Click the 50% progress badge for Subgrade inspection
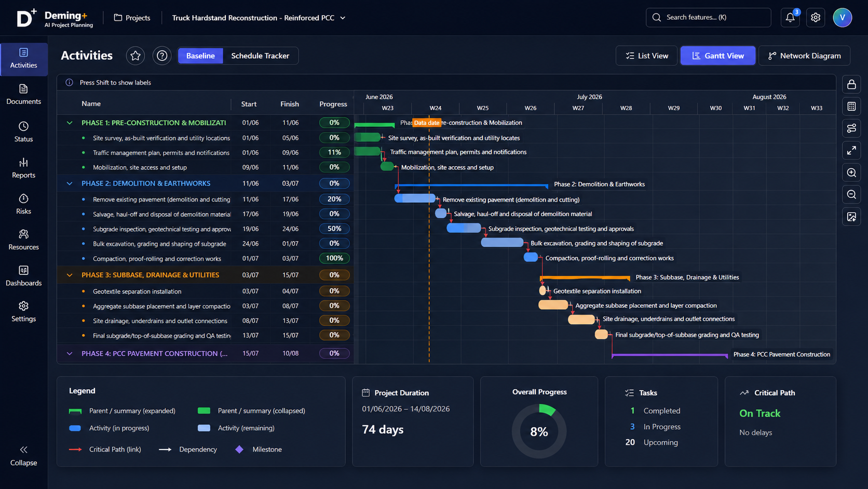The height and width of the screenshot is (489, 868). (x=334, y=229)
